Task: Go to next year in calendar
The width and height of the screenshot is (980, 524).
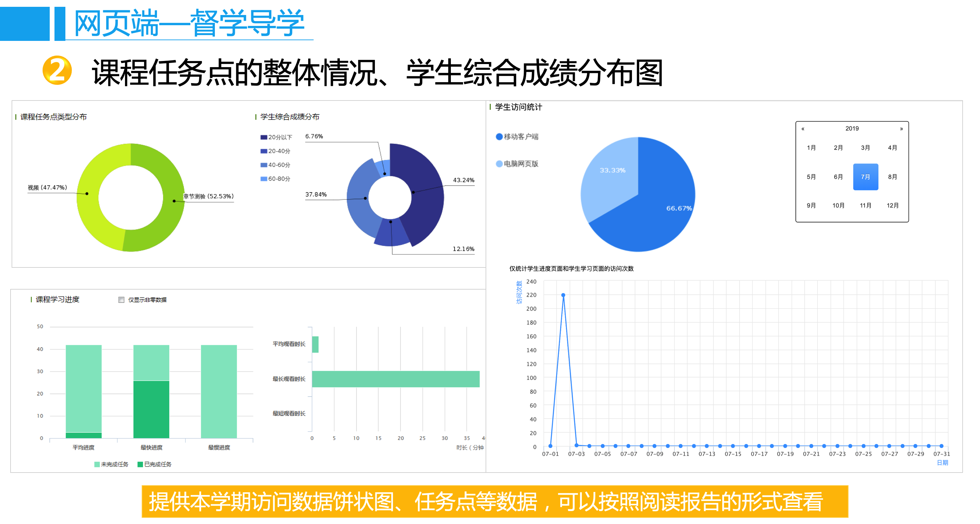Action: (901, 129)
